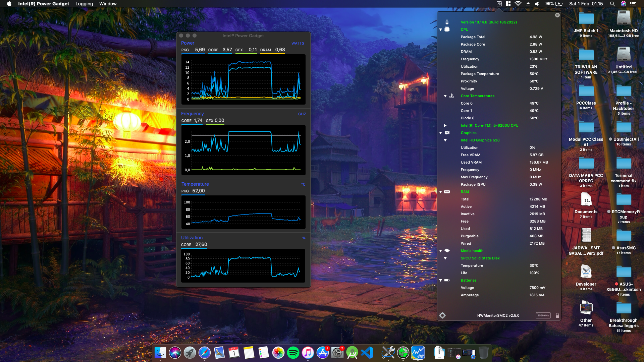The image size is (644, 362).
Task: Collapse the CPU section triangle
Action: coord(440,29)
